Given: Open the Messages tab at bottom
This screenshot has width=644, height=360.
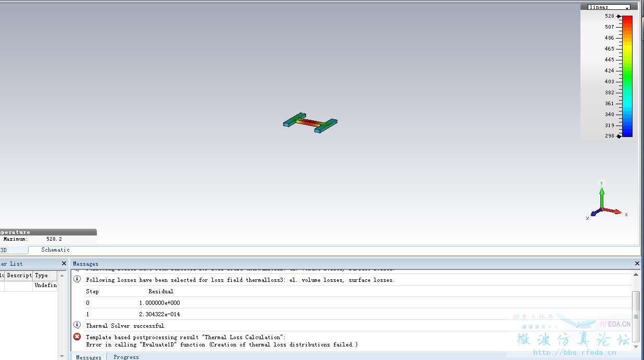Looking at the screenshot, I should pyautogui.click(x=89, y=357).
